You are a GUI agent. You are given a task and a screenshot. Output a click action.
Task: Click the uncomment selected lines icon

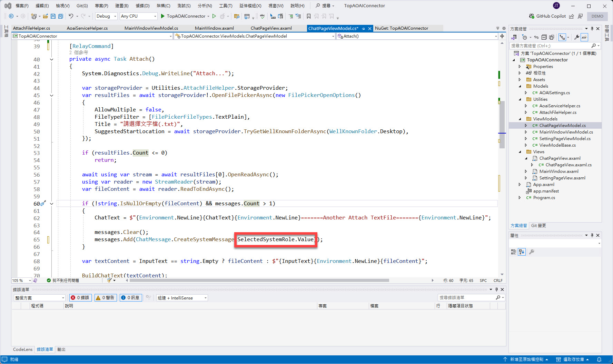click(x=298, y=16)
